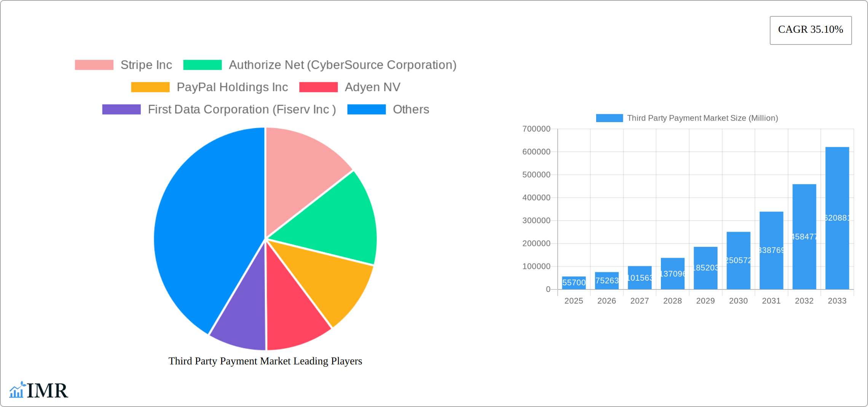The height and width of the screenshot is (407, 868).
Task: Click the 2033 bar labeled 620881
Action: (x=837, y=218)
